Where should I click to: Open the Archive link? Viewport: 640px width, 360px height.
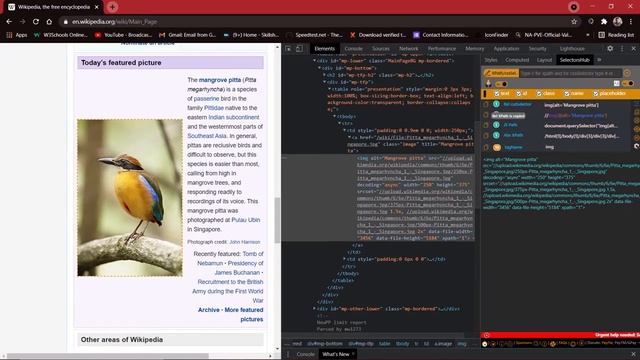pos(209,310)
